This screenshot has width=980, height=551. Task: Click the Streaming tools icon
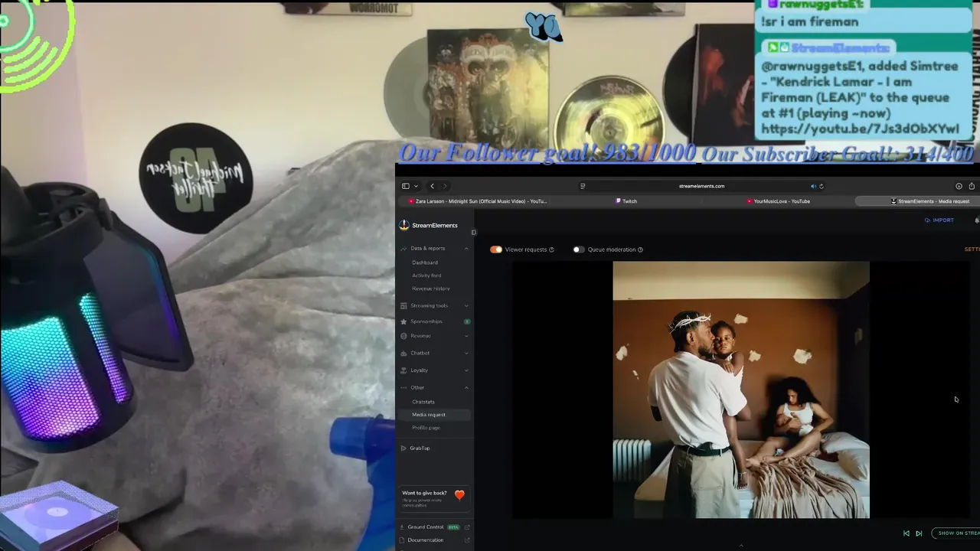tap(403, 305)
